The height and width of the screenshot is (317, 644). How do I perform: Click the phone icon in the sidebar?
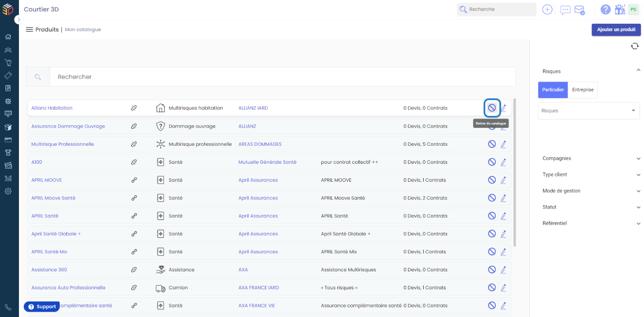click(8, 307)
